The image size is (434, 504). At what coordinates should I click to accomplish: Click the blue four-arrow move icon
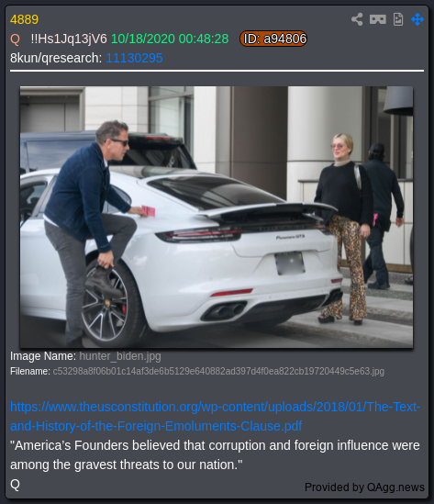[417, 19]
